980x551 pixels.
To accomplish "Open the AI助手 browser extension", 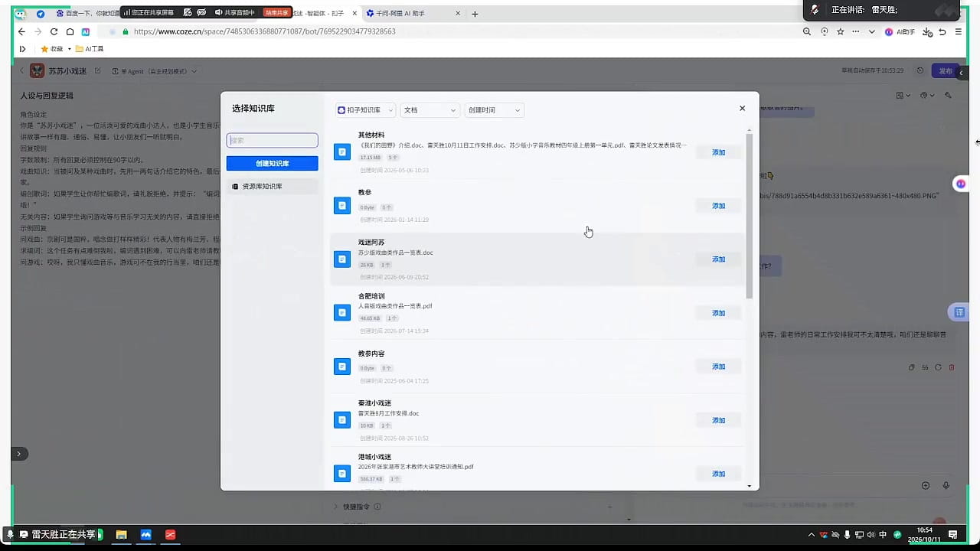I will tap(900, 31).
